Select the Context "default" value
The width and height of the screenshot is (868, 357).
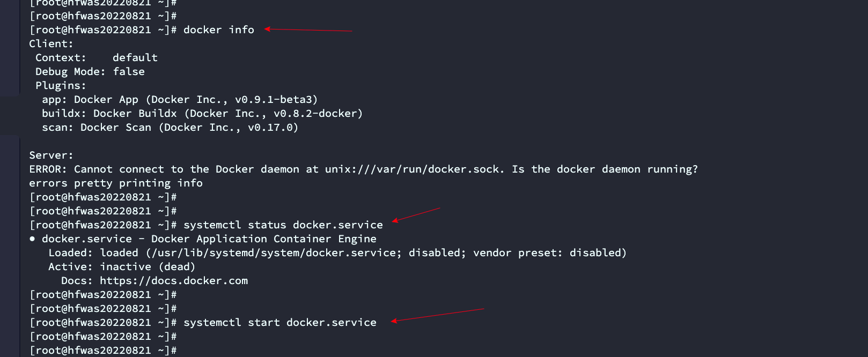coord(135,58)
